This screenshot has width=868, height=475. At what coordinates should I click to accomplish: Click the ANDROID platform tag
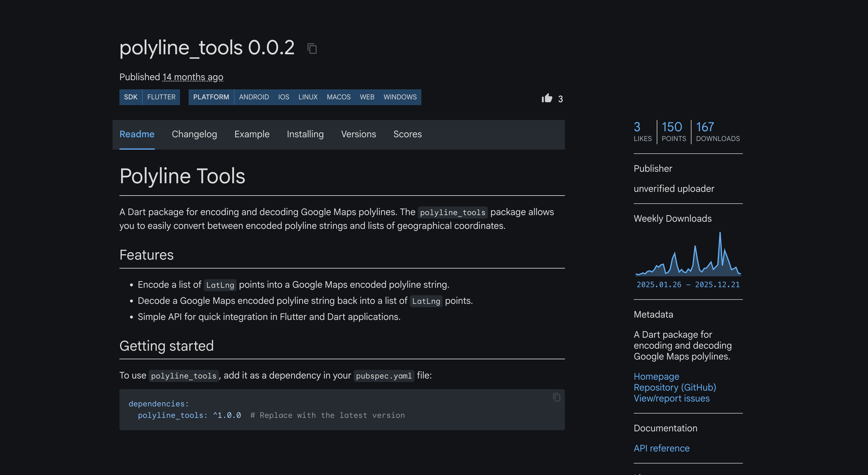pyautogui.click(x=254, y=97)
